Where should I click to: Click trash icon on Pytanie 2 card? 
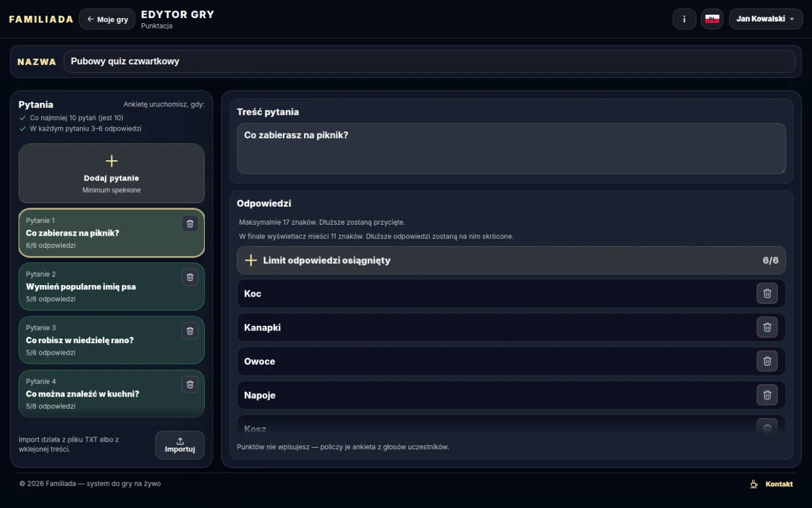click(190, 277)
